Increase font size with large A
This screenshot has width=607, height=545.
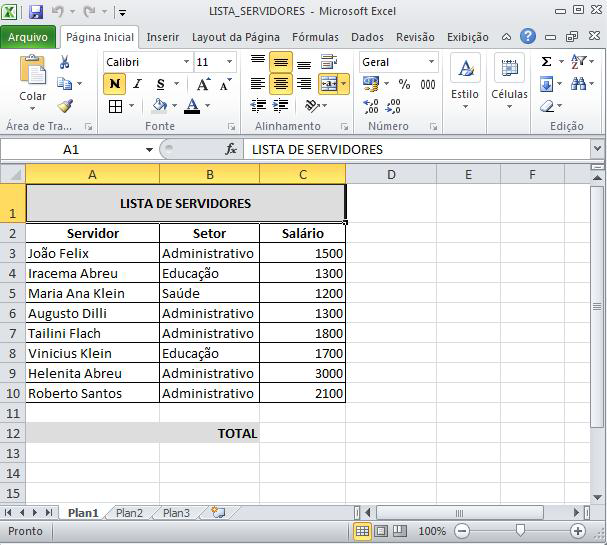pos(203,84)
